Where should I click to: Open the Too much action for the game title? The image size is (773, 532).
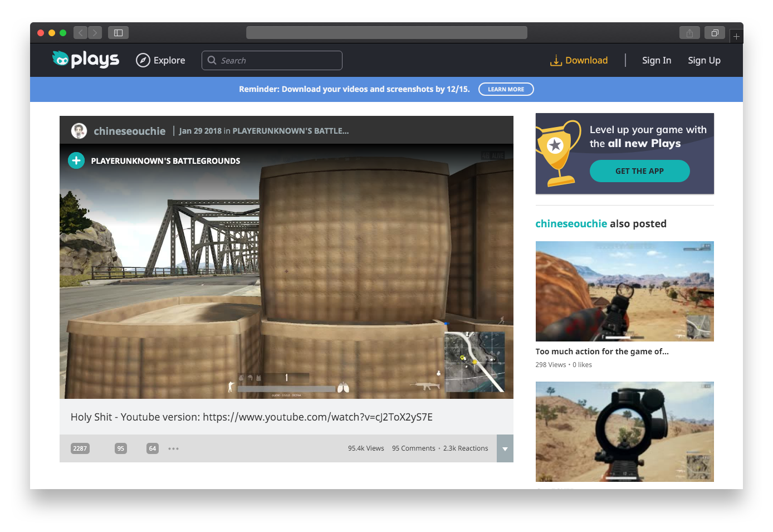click(602, 352)
